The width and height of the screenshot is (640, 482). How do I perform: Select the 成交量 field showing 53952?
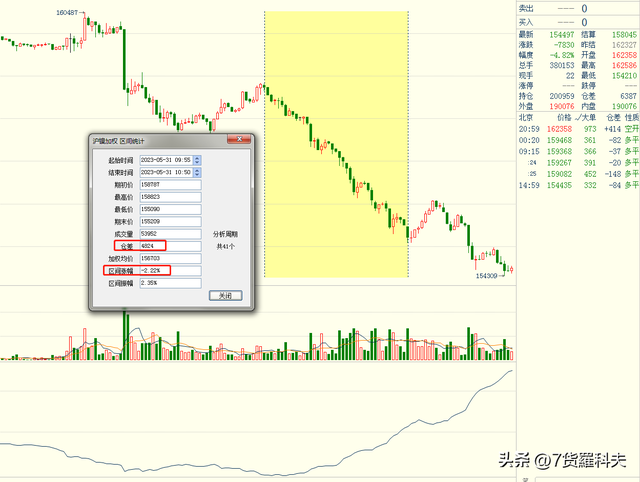[x=170, y=234]
